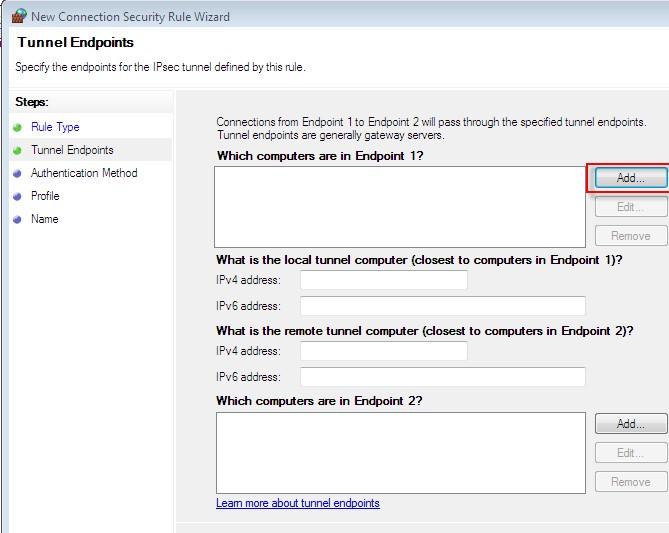Focus local tunnel IPv6 address field
The width and height of the screenshot is (669, 533).
point(442,306)
